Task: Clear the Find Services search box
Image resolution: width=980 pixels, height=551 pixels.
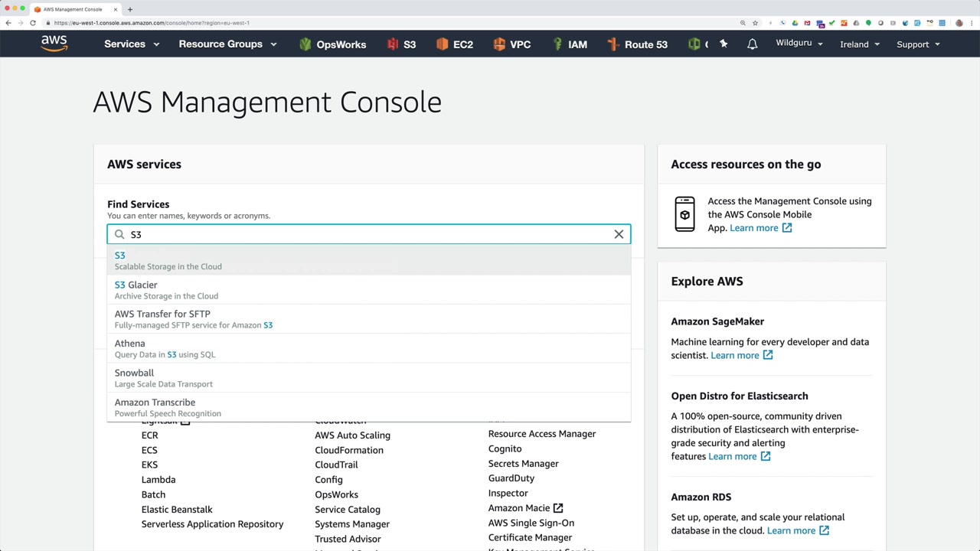Action: 619,234
